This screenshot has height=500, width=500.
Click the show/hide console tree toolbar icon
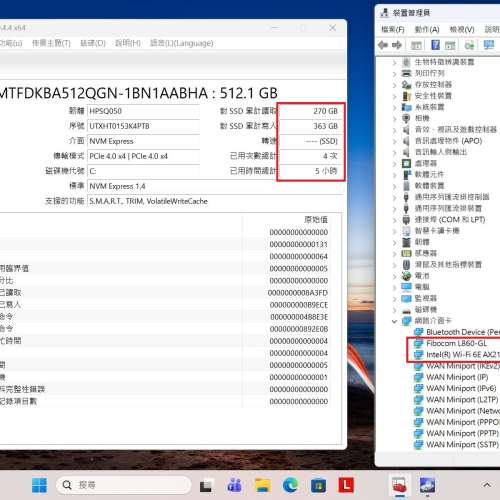click(416, 45)
